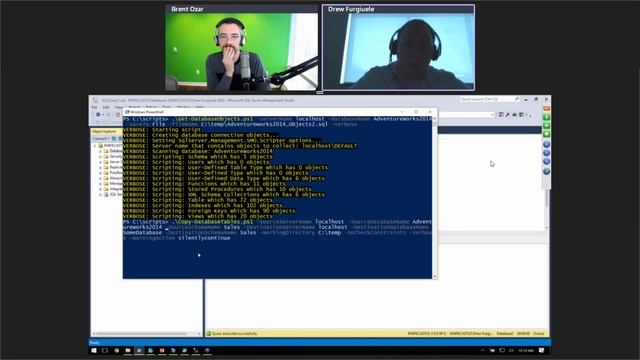Launch Chrome from the taskbar
640x360 pixels.
[117, 350]
